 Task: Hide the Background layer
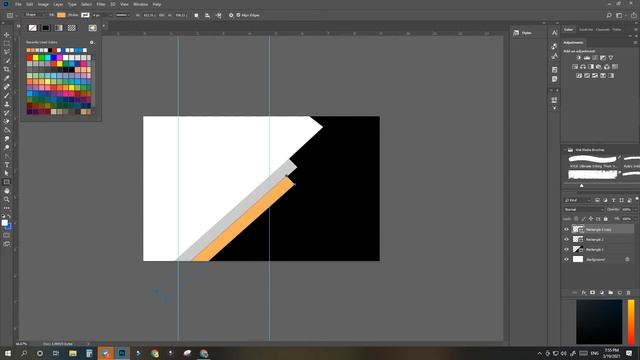pos(567,259)
